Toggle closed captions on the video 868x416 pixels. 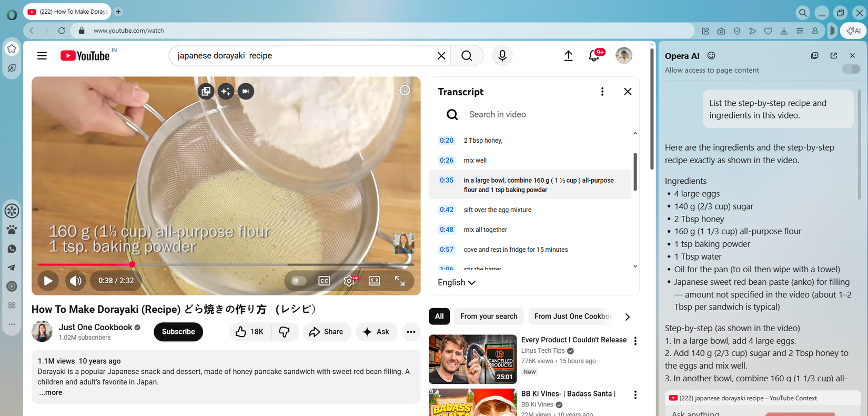pos(324,281)
